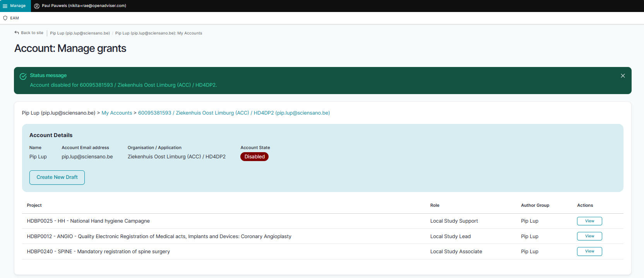
Task: Dismiss the status message with X
Action: 623,76
